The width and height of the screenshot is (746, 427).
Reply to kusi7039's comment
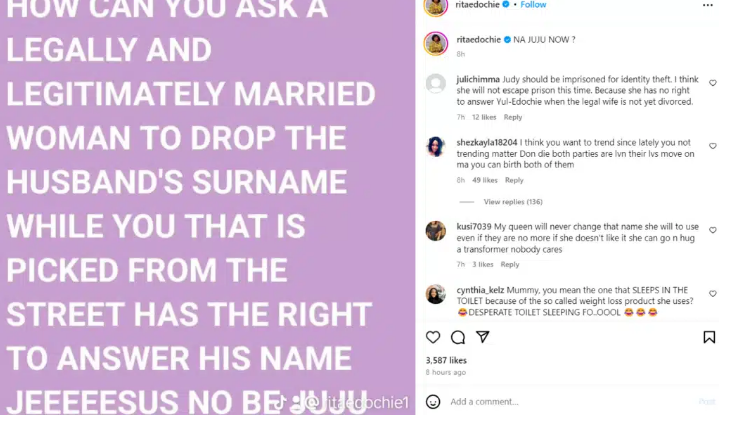[x=510, y=265]
